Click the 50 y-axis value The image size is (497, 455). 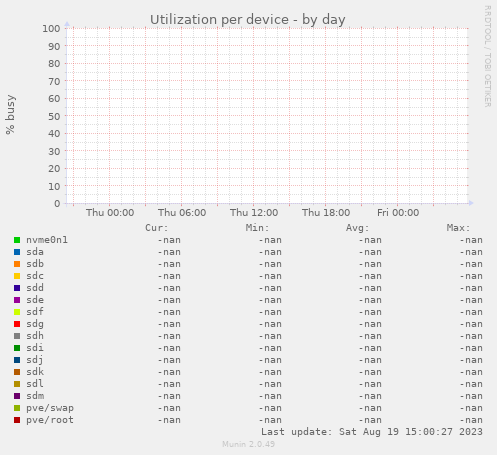[x=54, y=116]
